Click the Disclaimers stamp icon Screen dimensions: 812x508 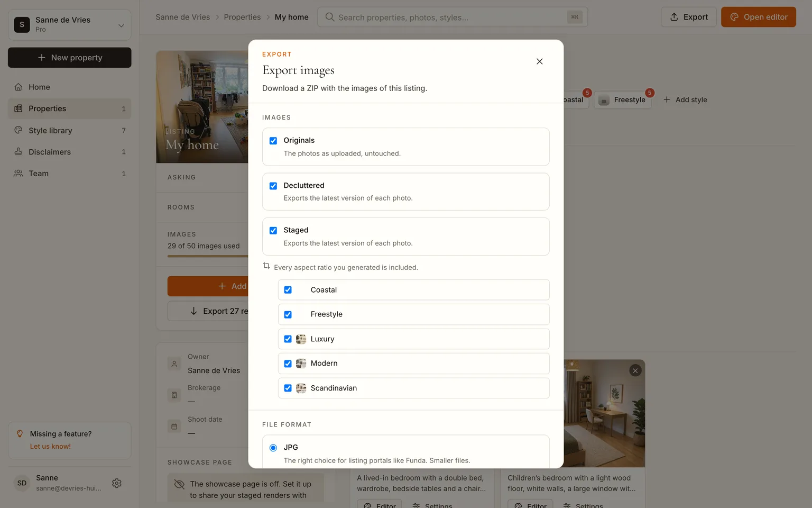[x=19, y=152]
